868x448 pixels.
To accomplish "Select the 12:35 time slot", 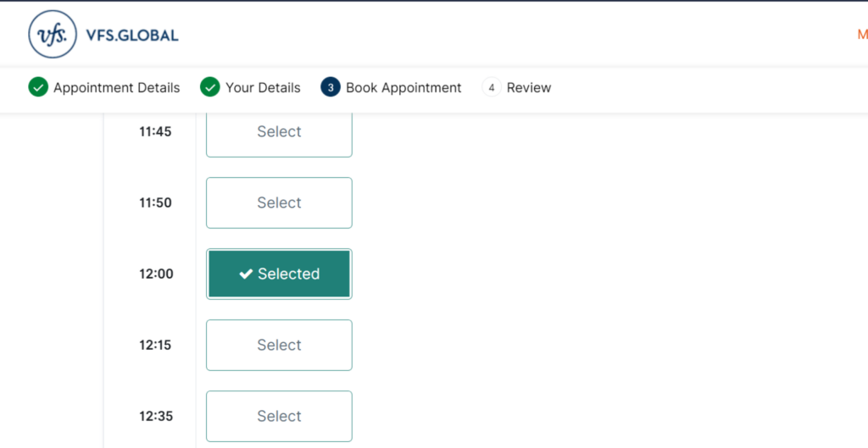I will click(279, 416).
